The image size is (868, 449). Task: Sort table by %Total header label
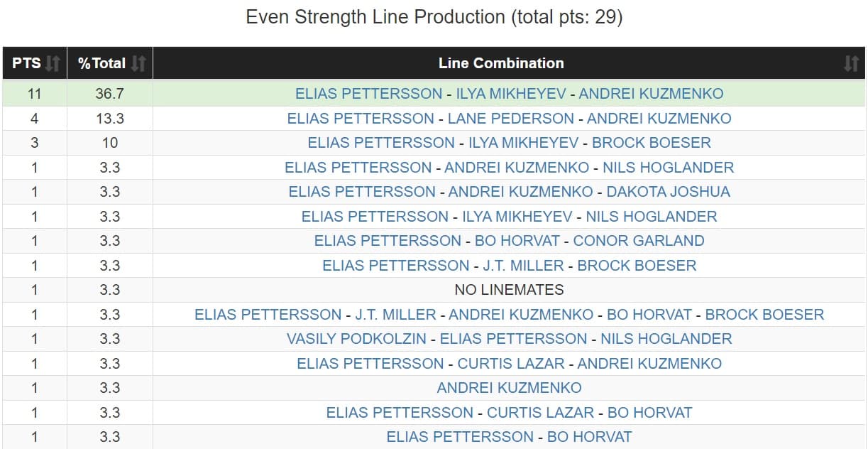pos(101,63)
